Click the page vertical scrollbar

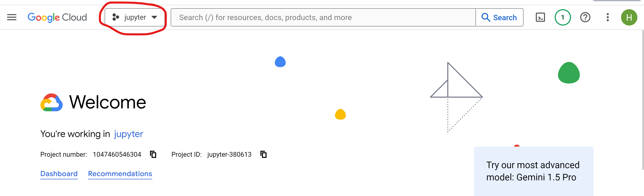[642, 100]
